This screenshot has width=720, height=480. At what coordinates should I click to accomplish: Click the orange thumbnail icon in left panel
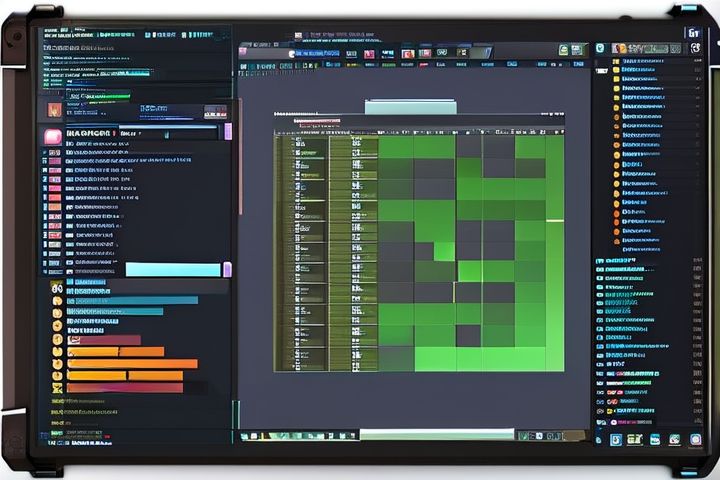pos(54,110)
